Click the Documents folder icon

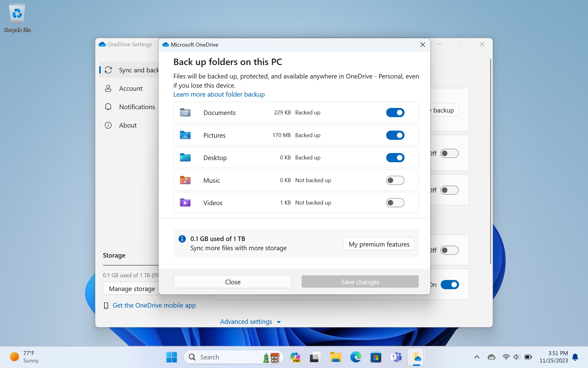[185, 113]
